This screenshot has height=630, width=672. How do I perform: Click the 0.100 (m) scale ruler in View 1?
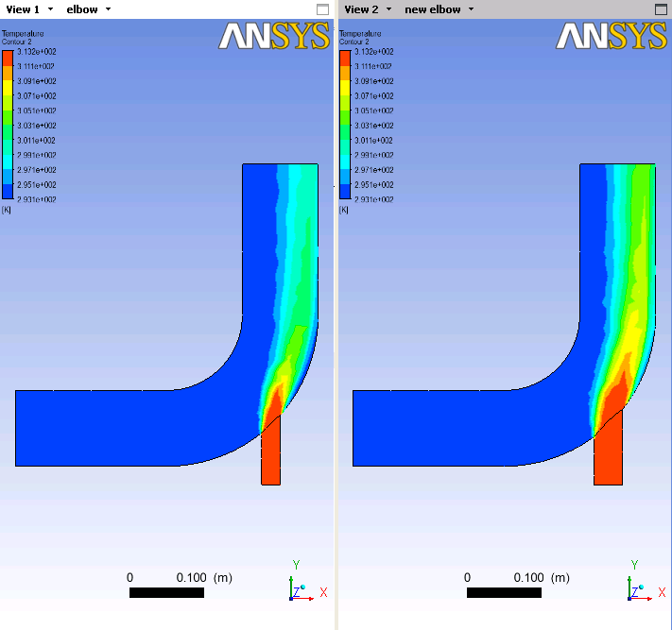tap(166, 592)
